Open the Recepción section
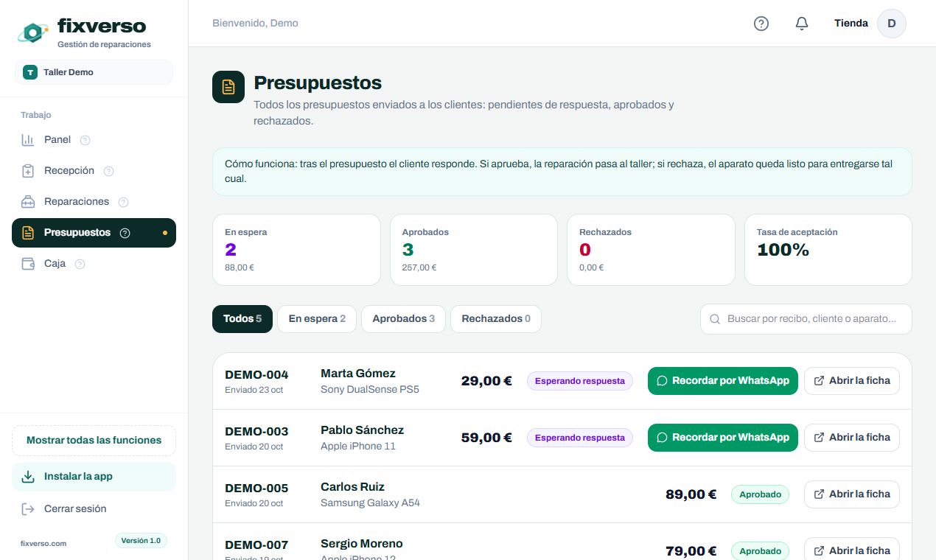Screen dimensions: 936x560 (94, 171)
